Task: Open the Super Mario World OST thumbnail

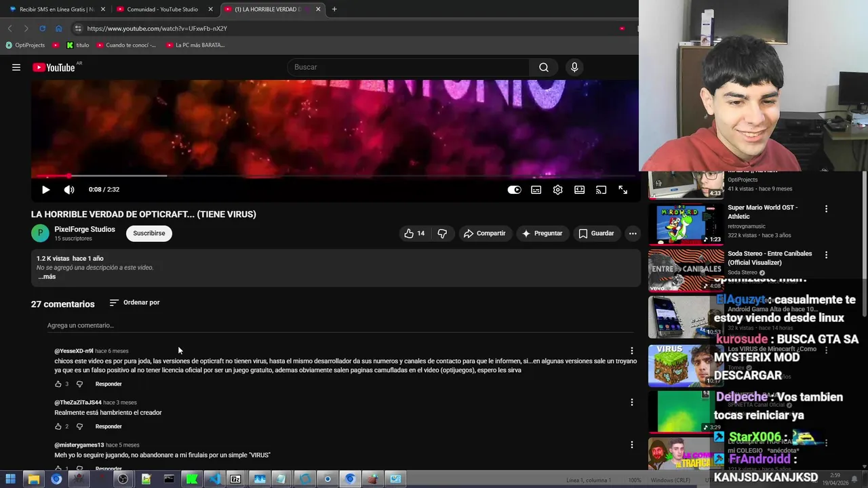Action: pos(686,224)
